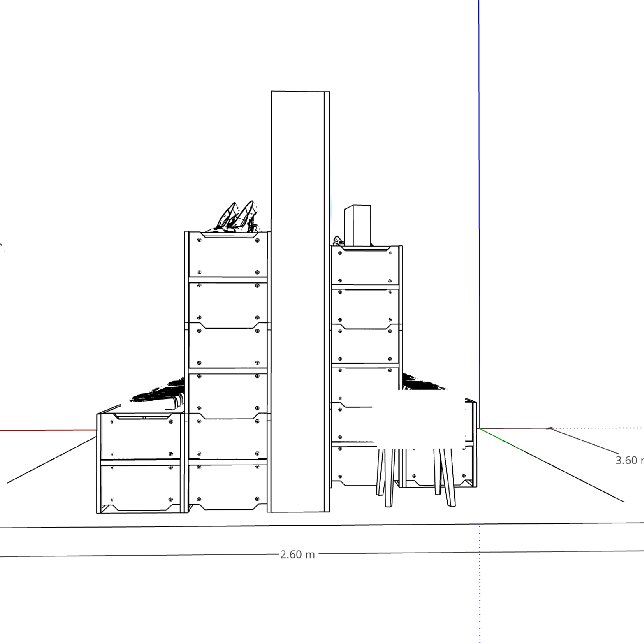Click the 2.60 m dimension label
Viewport: 644px width, 644px height.
pyautogui.click(x=297, y=555)
